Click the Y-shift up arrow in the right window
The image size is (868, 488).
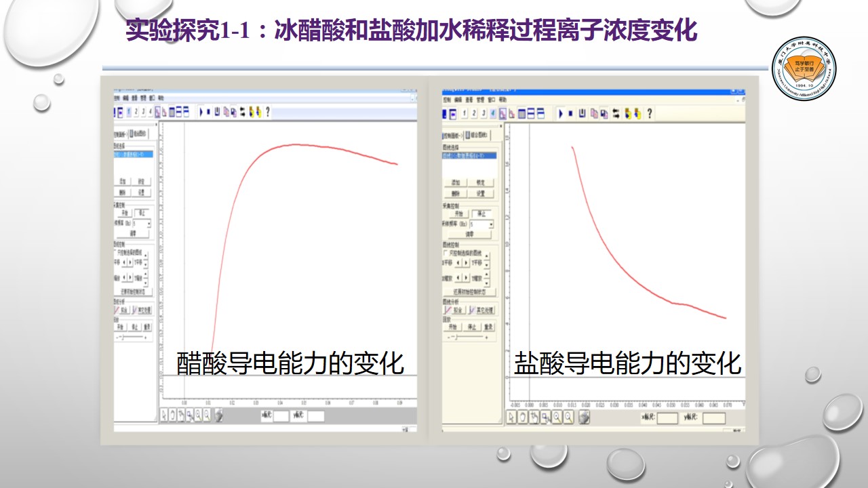pyautogui.click(x=487, y=256)
